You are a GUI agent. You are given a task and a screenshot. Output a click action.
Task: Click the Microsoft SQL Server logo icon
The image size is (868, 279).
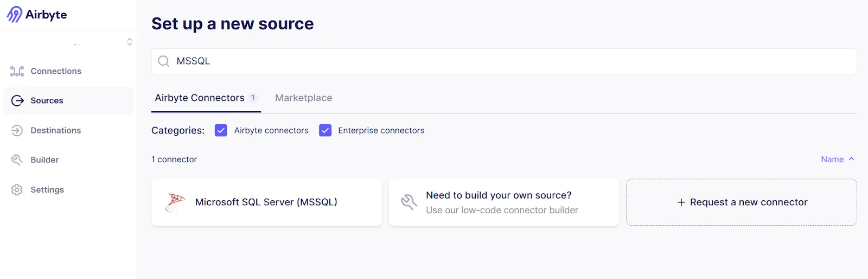click(175, 202)
